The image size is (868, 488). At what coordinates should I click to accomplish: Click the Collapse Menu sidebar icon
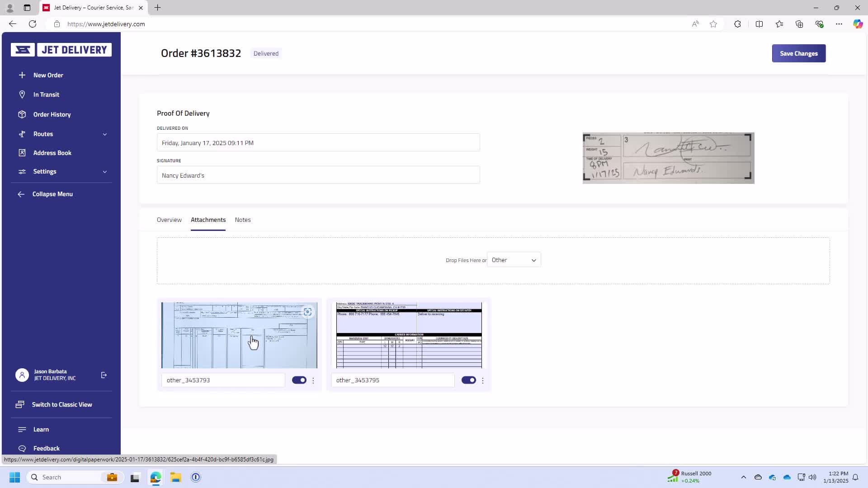tap(21, 194)
